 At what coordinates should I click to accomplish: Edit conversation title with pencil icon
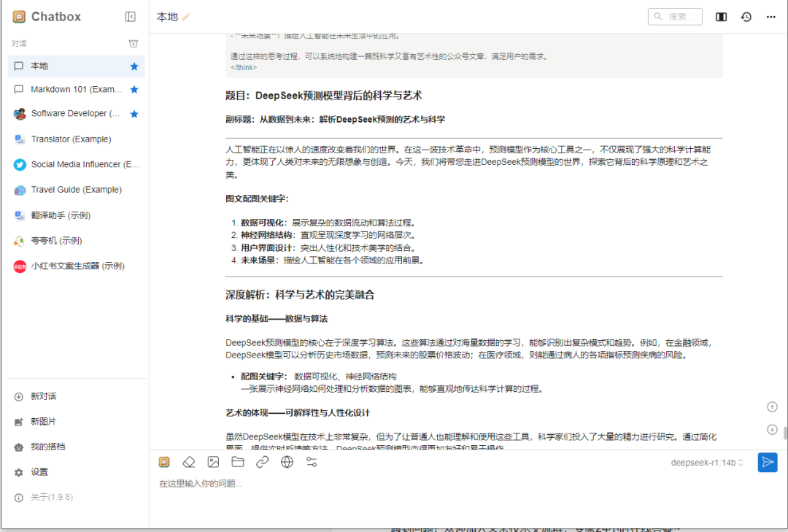(186, 17)
